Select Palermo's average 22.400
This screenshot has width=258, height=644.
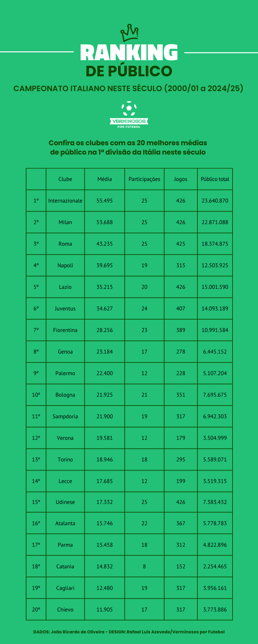click(104, 373)
